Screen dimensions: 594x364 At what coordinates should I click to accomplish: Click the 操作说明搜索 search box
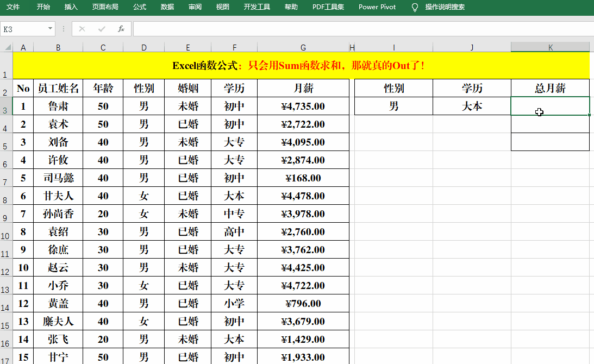pos(445,7)
